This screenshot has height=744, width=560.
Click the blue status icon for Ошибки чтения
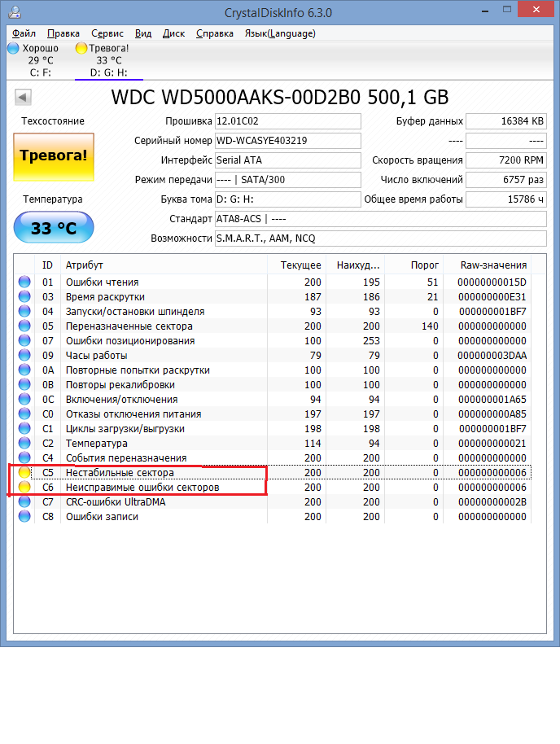(x=24, y=282)
